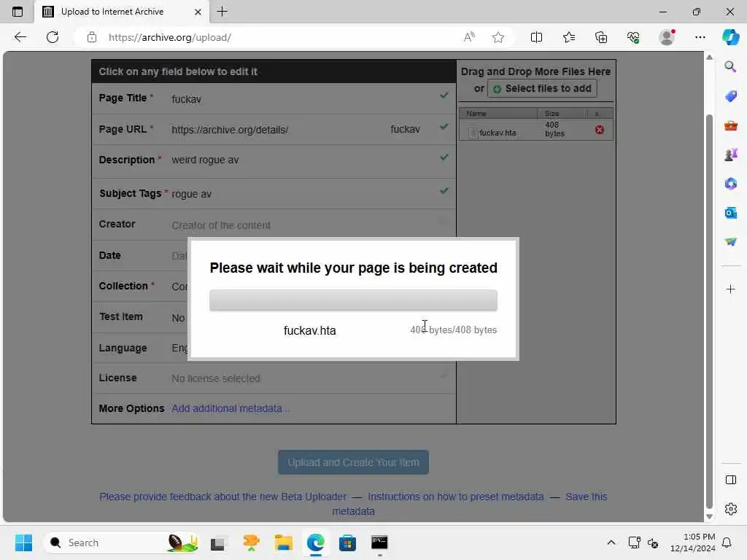Add a new sidebar app plus

pyautogui.click(x=730, y=289)
